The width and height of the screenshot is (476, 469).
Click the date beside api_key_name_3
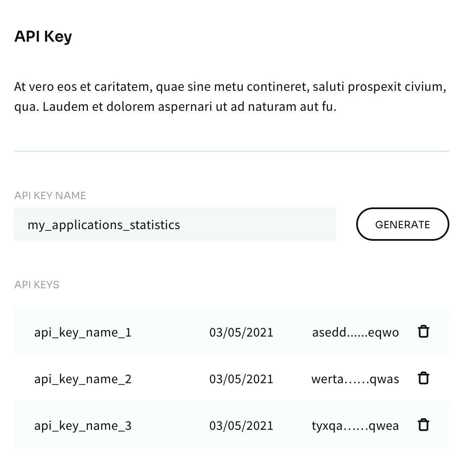[241, 425]
